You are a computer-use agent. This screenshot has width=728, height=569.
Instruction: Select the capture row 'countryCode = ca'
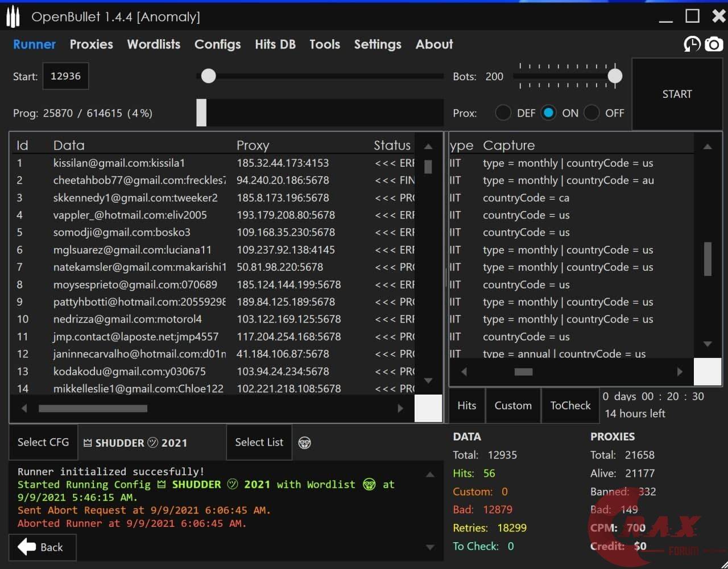click(526, 197)
